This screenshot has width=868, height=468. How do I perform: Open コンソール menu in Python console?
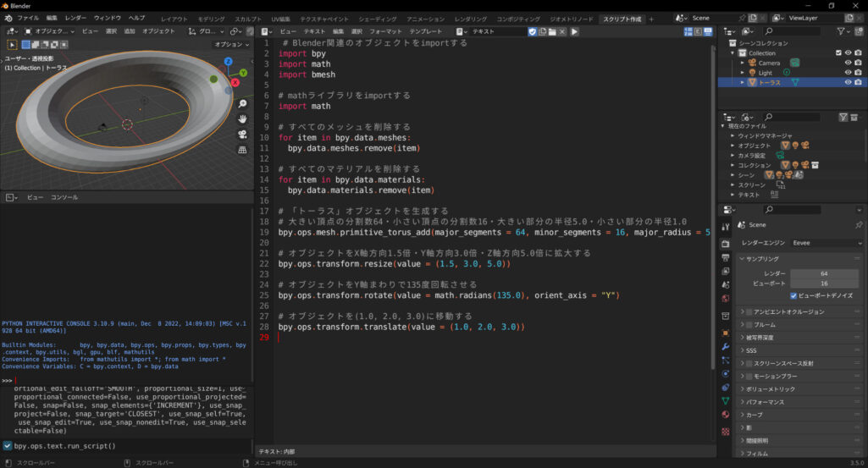[x=64, y=197]
